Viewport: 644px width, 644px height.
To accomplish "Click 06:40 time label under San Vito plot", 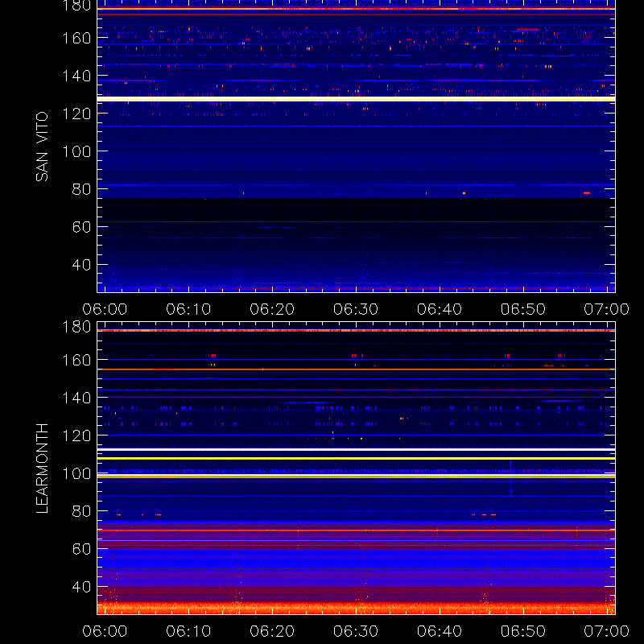I will (440, 309).
